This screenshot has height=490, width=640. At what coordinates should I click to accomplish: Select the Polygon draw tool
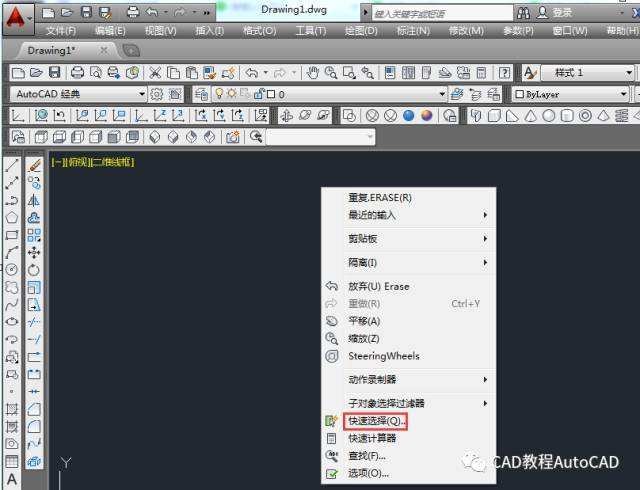click(x=12, y=217)
